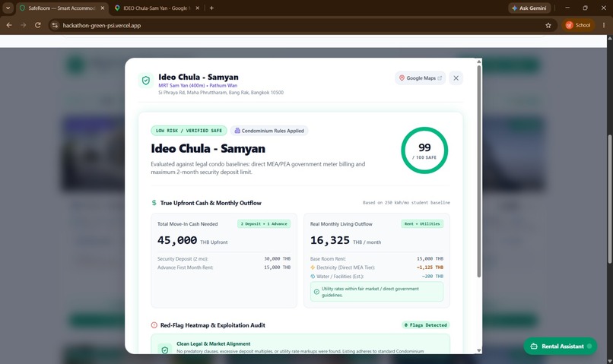Click the map pin icon in Google Maps button

(x=402, y=78)
